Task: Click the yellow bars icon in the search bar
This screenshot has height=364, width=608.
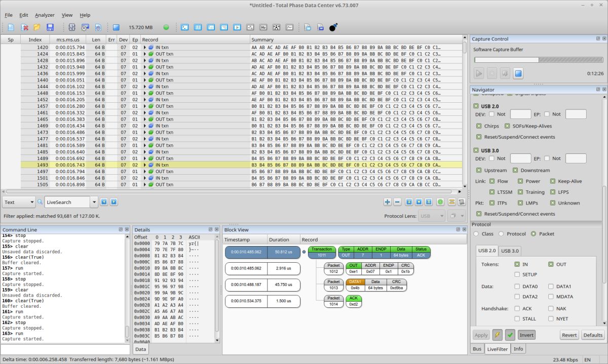Action: coord(451,202)
